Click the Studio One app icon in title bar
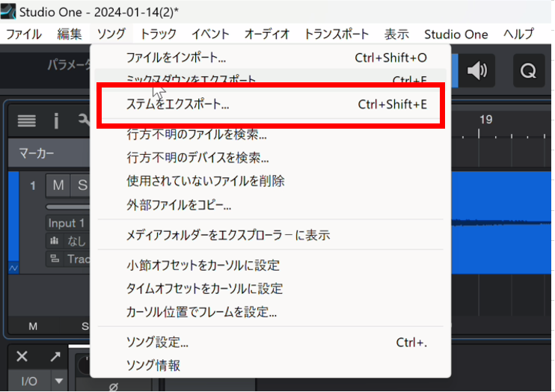Viewport: 555px width, 392px height. click(x=8, y=11)
